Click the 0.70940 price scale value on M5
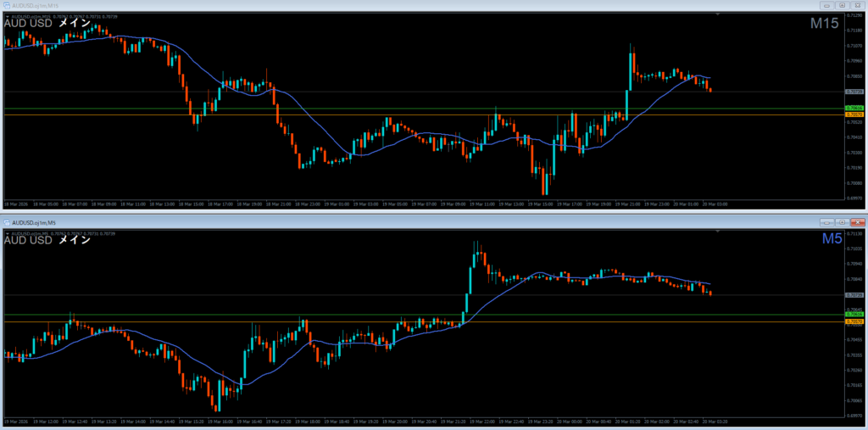The height and width of the screenshot is (430, 868). (854, 264)
